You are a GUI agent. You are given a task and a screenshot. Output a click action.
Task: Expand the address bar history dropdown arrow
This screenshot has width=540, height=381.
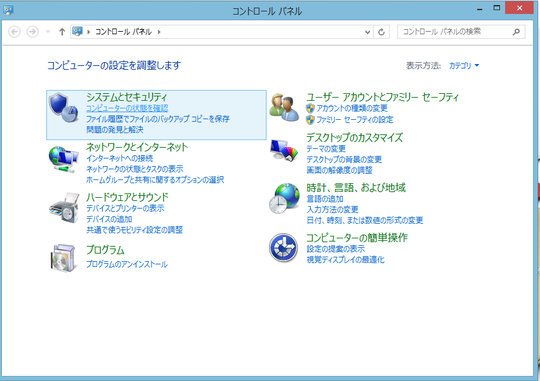367,32
